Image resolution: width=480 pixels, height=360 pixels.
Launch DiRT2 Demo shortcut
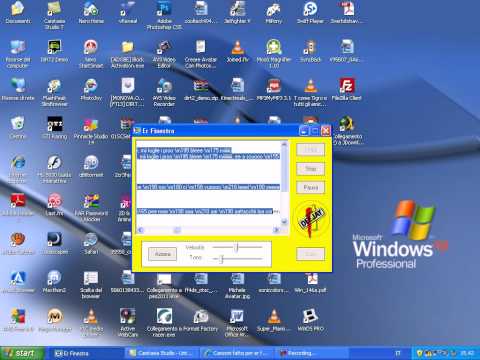54,51
